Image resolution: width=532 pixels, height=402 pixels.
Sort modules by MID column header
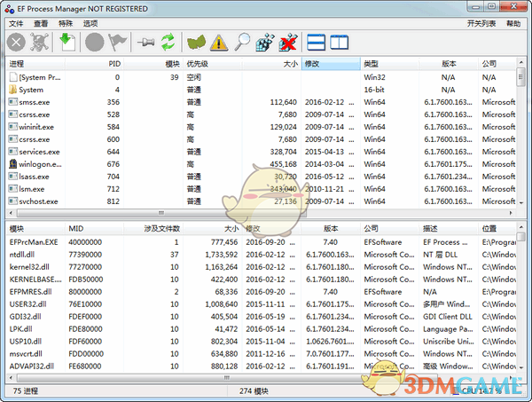pyautogui.click(x=94, y=228)
